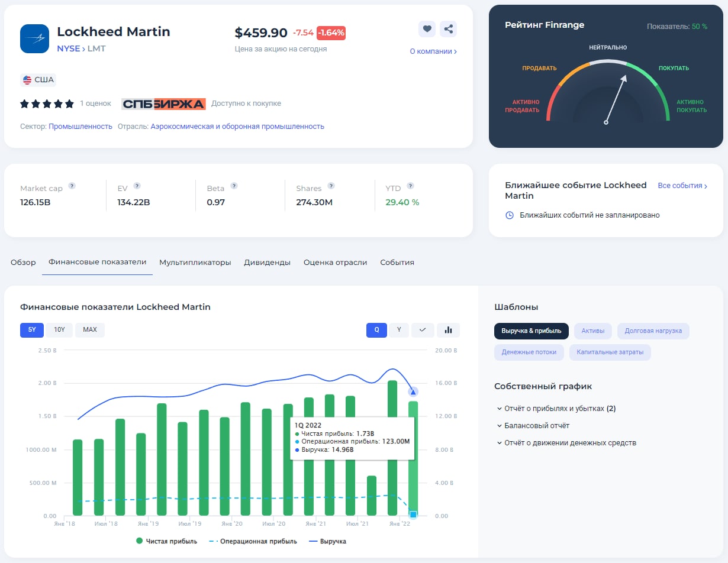Image resolution: width=728 pixels, height=563 pixels.
Task: Click the 1 оценок rating count
Action: point(95,103)
